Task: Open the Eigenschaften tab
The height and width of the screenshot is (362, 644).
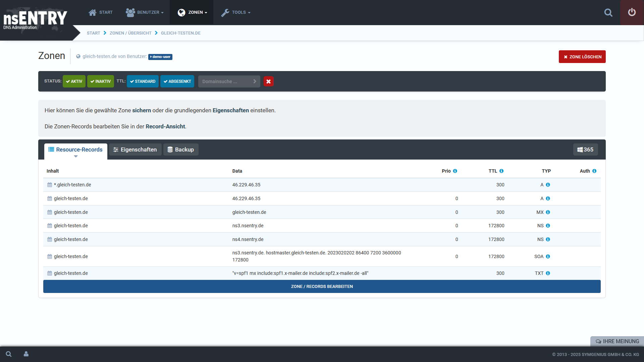Action: click(x=135, y=149)
